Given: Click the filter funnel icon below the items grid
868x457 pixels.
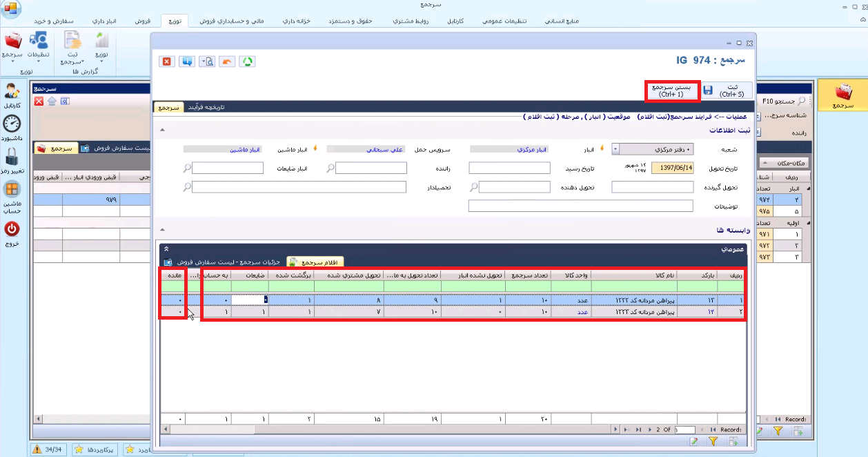Looking at the screenshot, I should coord(713,441).
